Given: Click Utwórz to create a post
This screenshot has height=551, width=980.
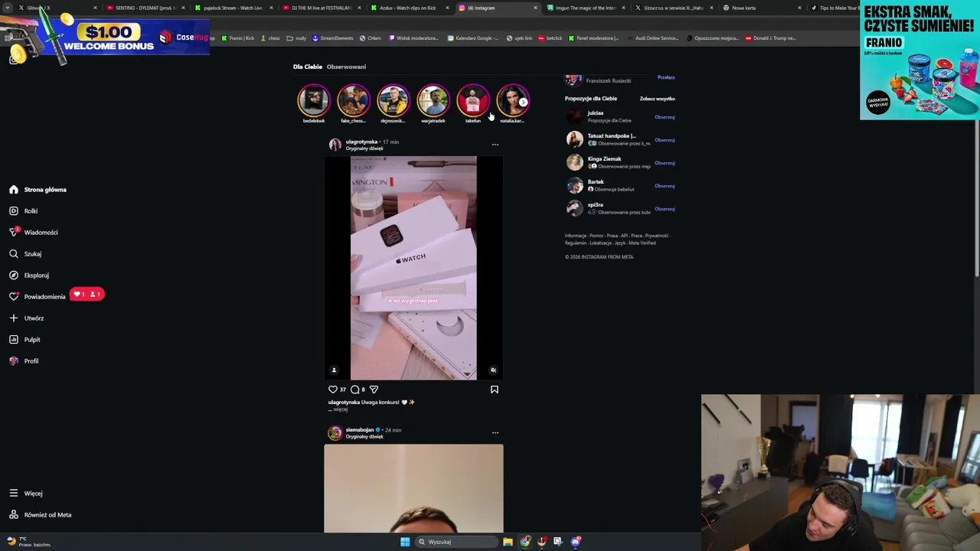Looking at the screenshot, I should (x=26, y=318).
